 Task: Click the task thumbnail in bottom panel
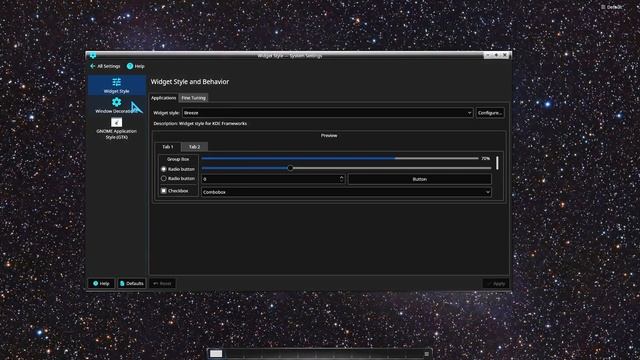216,353
